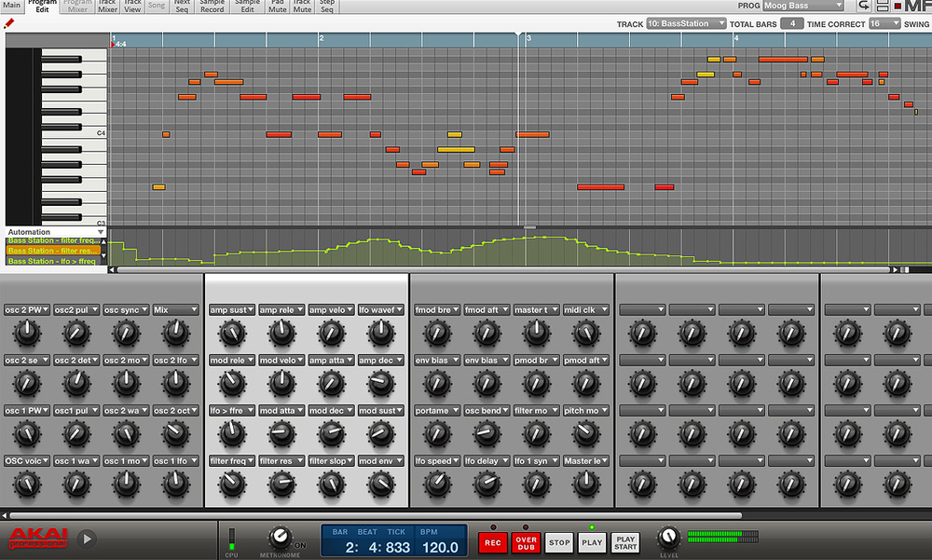Switch to the Main tab
Screen dimensions: 932x560
coord(11,6)
